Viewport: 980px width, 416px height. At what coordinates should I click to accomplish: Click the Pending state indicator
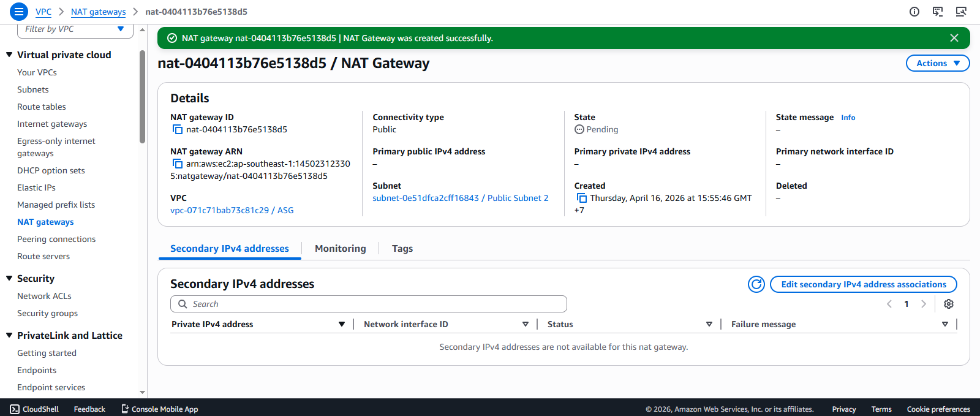(x=596, y=129)
